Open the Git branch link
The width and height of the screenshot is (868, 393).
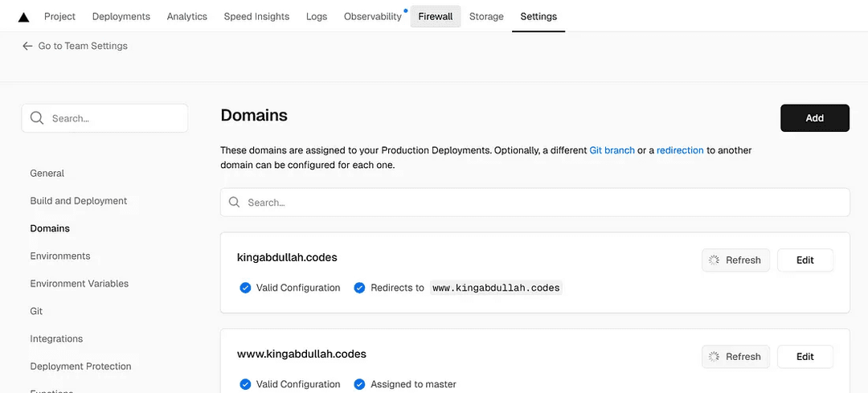point(612,150)
